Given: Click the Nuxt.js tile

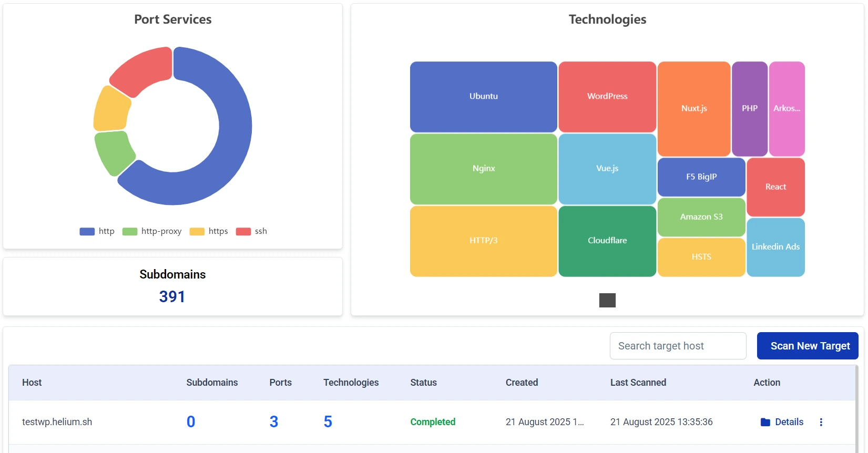Looking at the screenshot, I should (694, 109).
